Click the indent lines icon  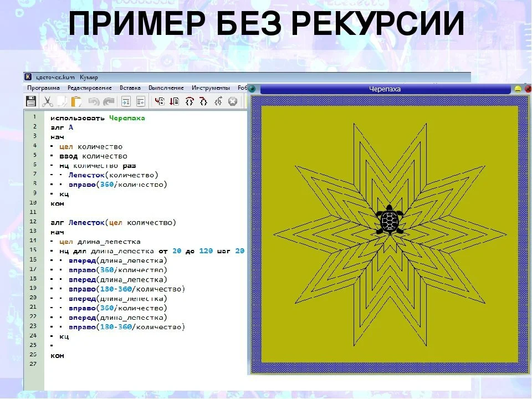coord(126,101)
